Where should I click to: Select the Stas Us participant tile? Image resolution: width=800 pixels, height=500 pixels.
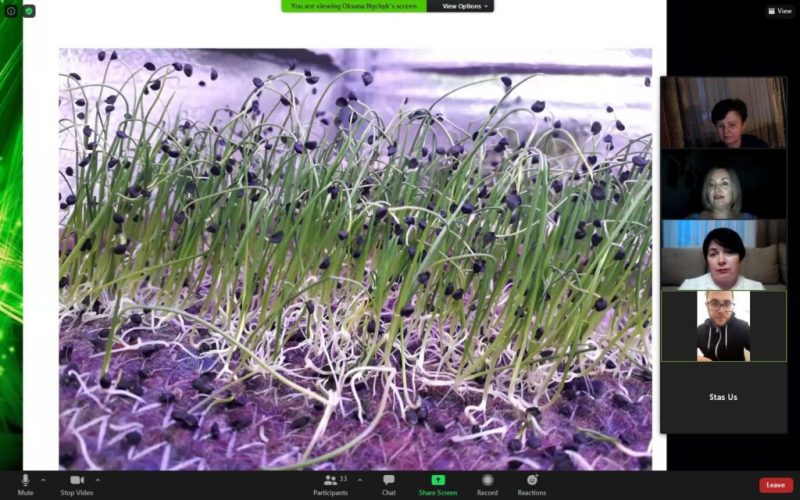tap(723, 397)
